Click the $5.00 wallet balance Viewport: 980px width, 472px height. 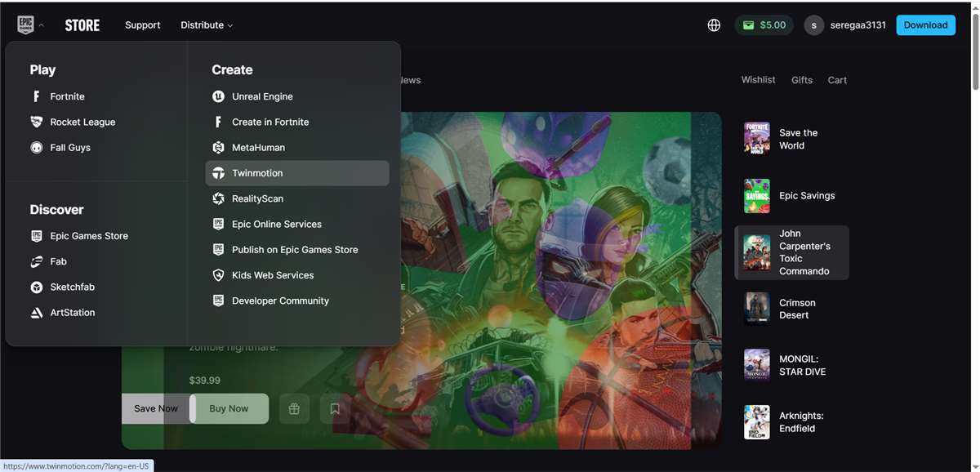tap(764, 25)
